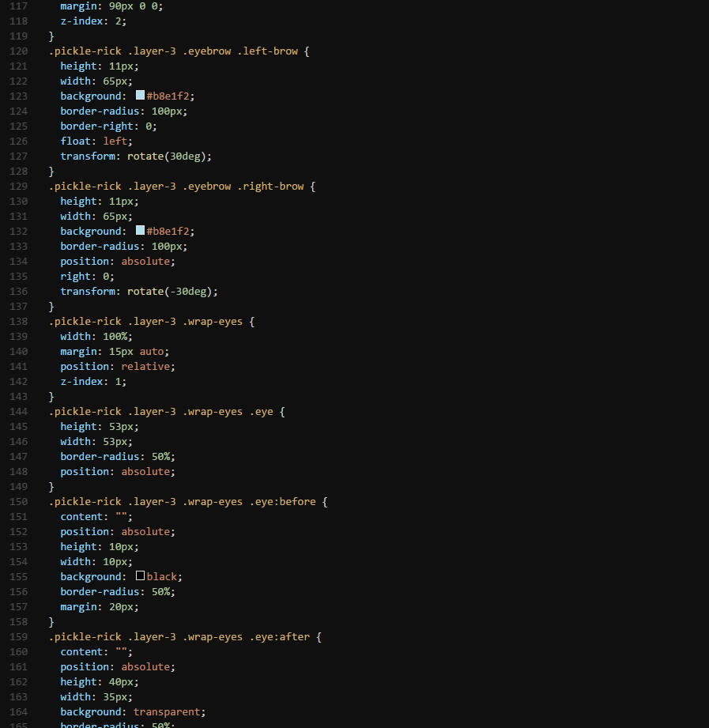Click '#b8e1f2' hex value on line 123
Screen dimensions: 709x728
pyautogui.click(x=168, y=96)
